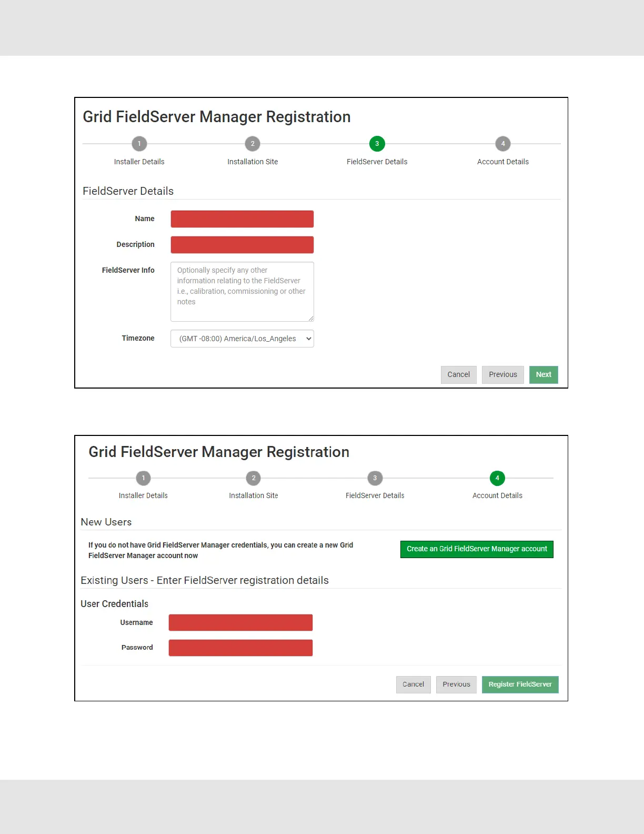Click step 3 circle in bottom wizard
Viewport: 644px width, 834px height.
pyautogui.click(x=375, y=478)
